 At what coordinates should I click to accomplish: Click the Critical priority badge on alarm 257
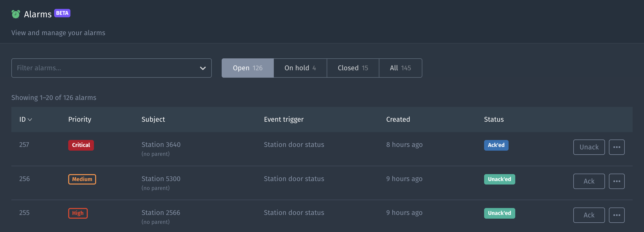click(81, 145)
